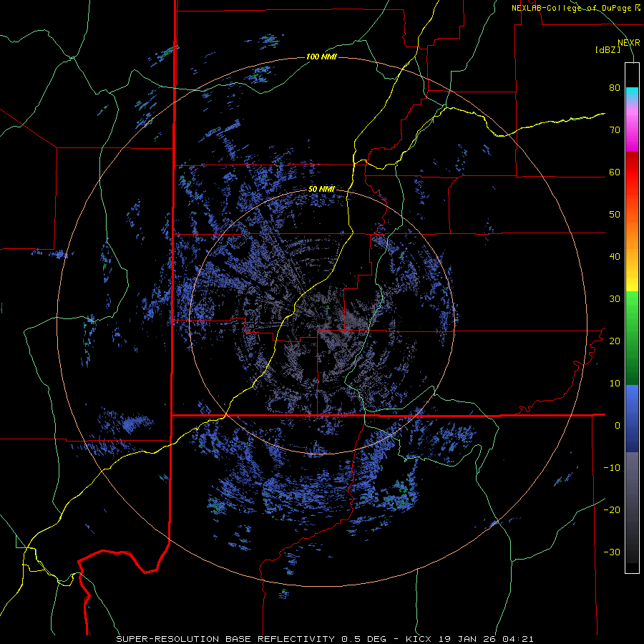Click the 19 JAN 26 date text
Image resolution: width=644 pixels, height=644 pixels.
point(468,639)
